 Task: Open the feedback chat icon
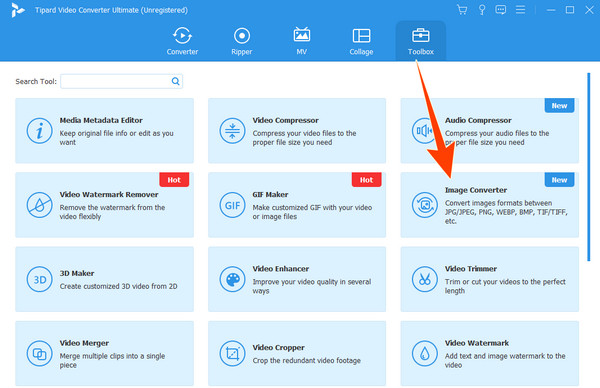(x=501, y=10)
